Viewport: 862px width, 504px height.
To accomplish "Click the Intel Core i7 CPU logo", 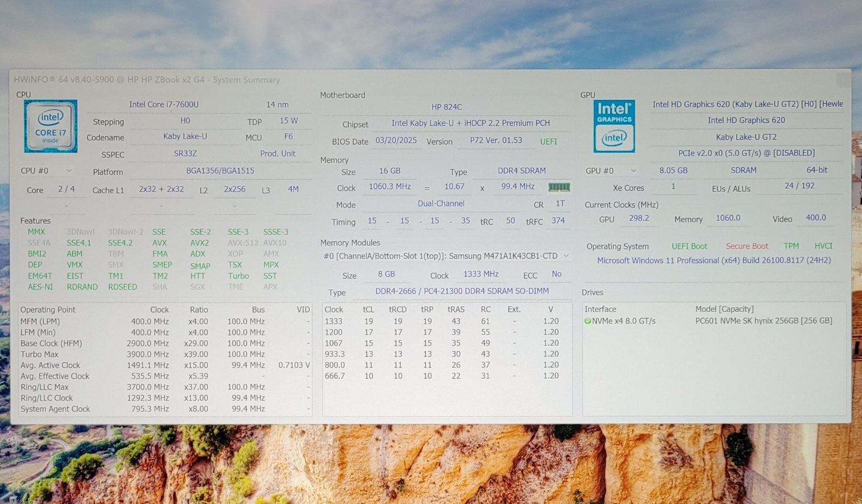I will coord(51,126).
